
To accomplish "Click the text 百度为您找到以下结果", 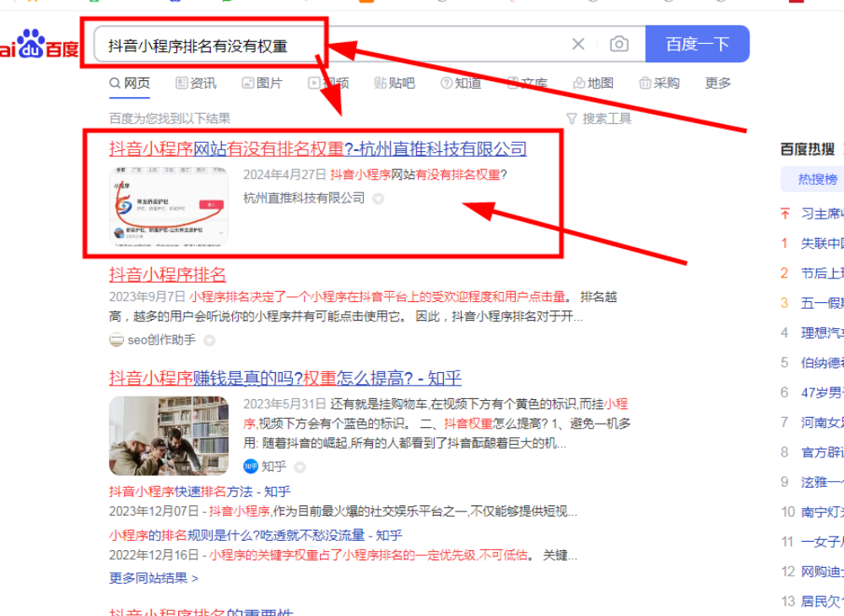I will [170, 118].
